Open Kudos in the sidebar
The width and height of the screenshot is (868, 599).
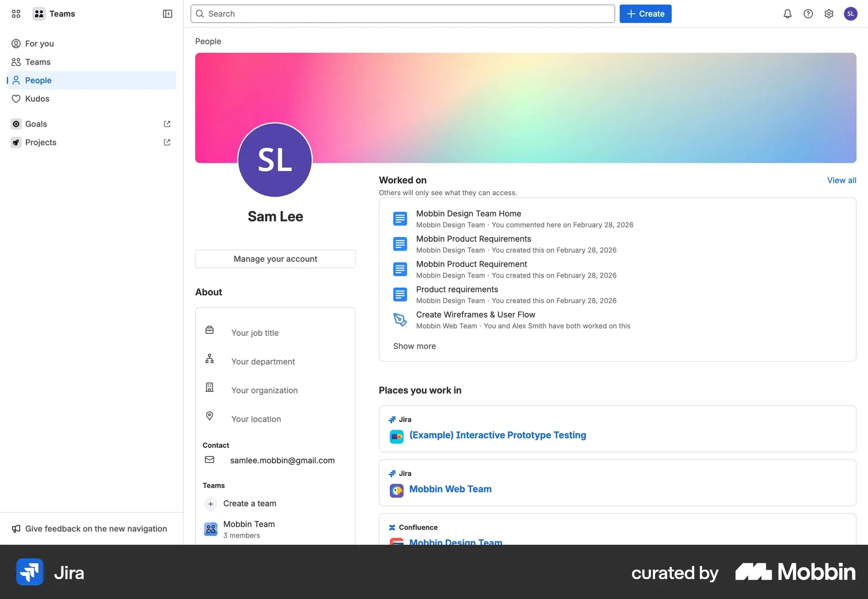(91, 99)
